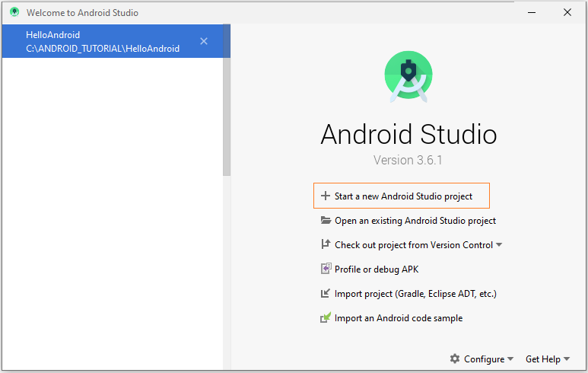Start a new Android Studio project

pyautogui.click(x=402, y=196)
